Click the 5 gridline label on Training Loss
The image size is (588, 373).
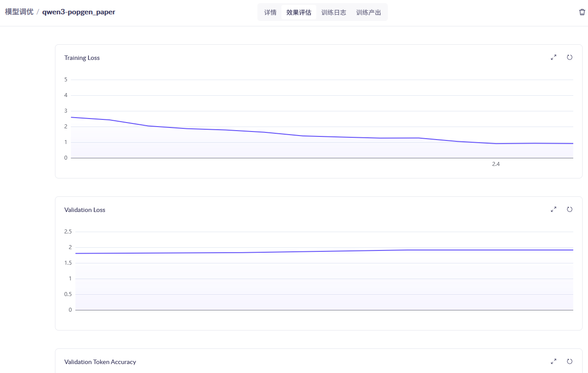pos(66,80)
